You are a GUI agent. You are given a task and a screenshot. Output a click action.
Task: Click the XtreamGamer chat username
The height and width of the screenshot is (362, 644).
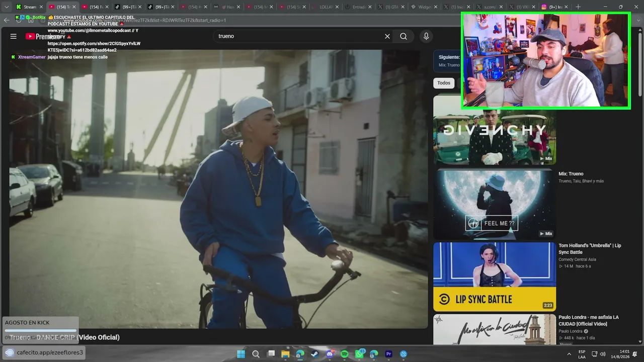click(x=32, y=57)
